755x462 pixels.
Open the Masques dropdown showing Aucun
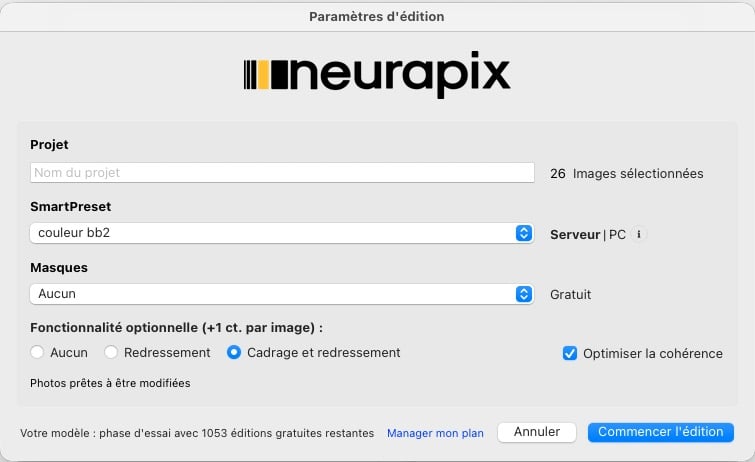pos(282,294)
